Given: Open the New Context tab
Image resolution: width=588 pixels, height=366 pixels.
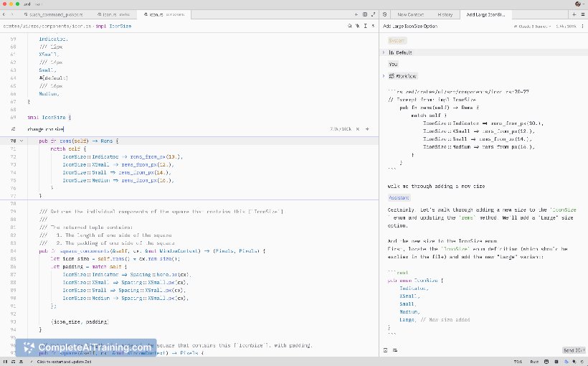Looking at the screenshot, I should [410, 14].
